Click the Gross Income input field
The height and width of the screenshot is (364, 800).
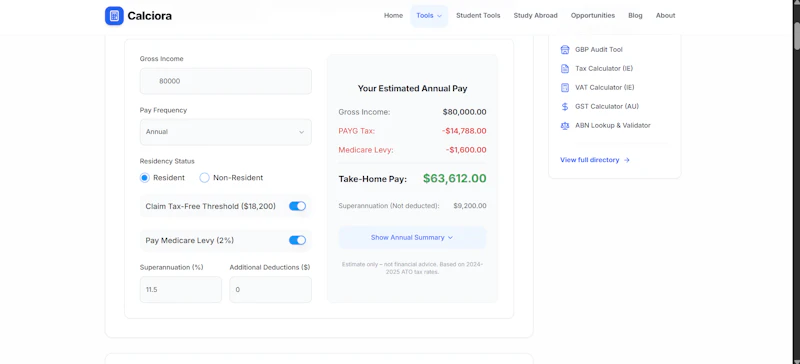(x=226, y=81)
